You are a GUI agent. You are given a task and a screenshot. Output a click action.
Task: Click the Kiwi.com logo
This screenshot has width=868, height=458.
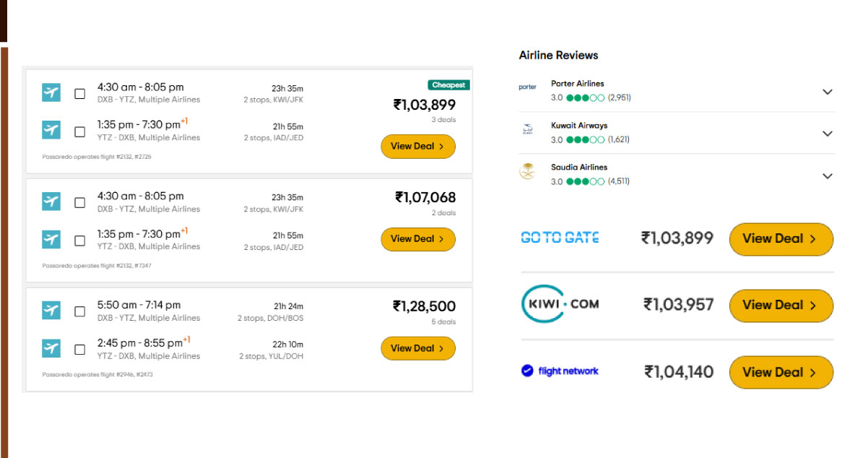tap(560, 304)
